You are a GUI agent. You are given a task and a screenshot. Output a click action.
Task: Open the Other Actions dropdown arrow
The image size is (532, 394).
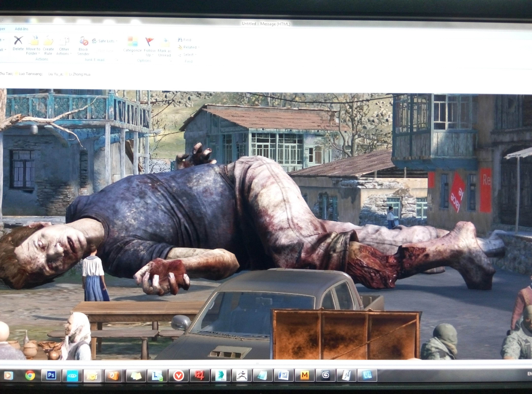(x=71, y=54)
